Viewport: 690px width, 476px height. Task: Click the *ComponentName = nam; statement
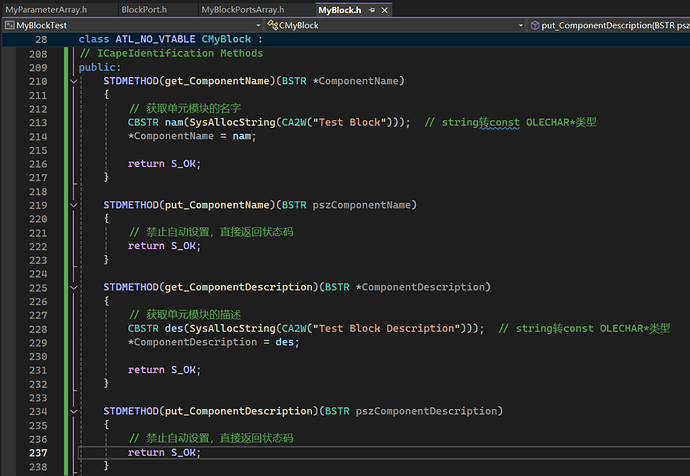(x=192, y=136)
